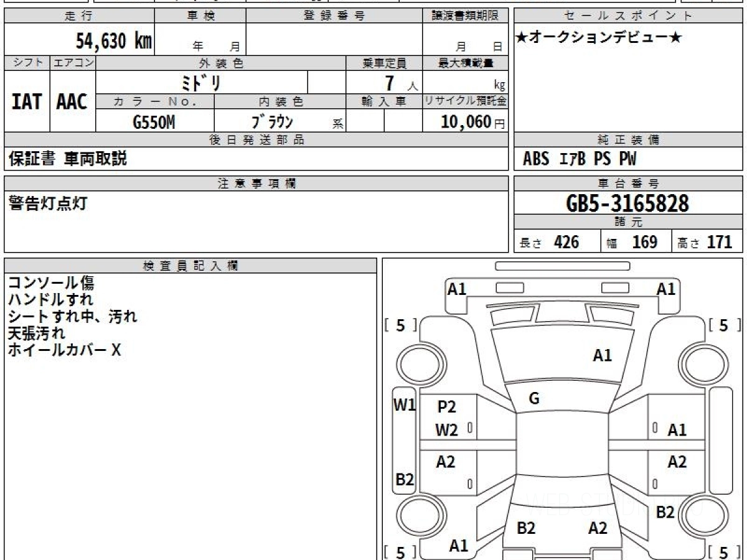Select the equipment list ABS エアB PS PW
Image resolution: width=747 pixels, height=560 pixels.
tap(580, 159)
